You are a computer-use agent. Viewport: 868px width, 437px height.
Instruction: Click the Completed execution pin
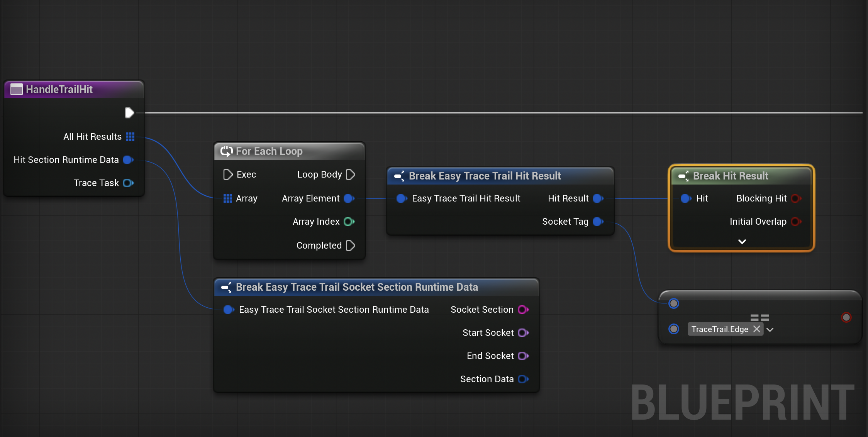pos(351,246)
